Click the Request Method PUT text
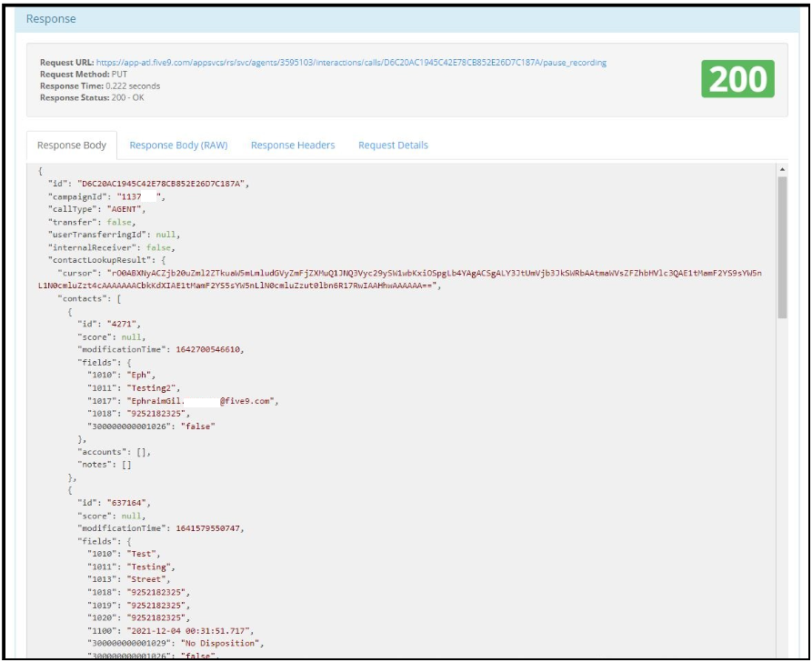812x662 pixels. point(84,75)
